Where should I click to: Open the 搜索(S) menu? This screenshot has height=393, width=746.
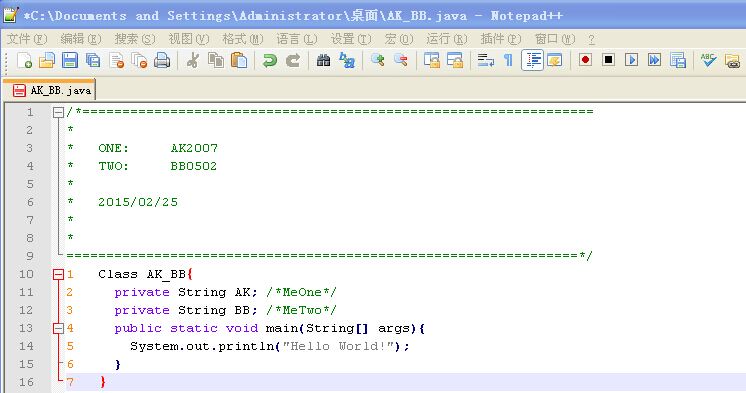[135, 39]
